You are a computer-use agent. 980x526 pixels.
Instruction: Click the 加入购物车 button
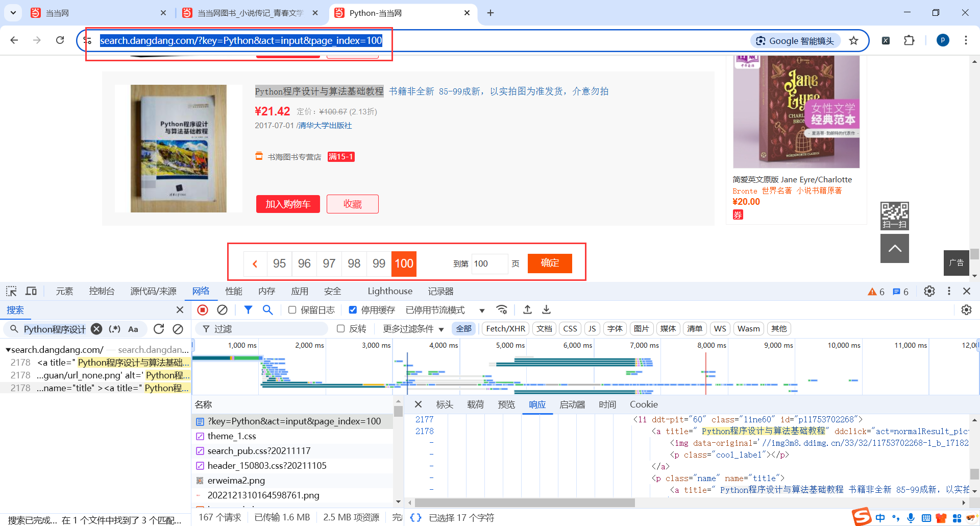click(x=288, y=204)
